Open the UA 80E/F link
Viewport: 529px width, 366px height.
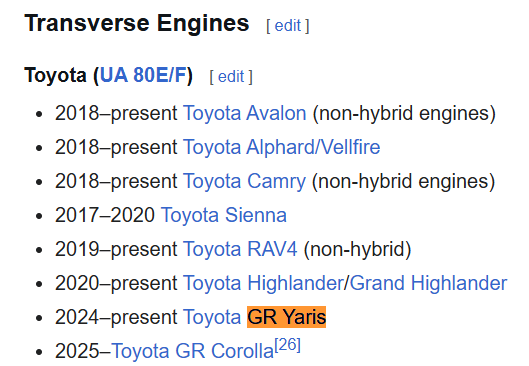[143, 75]
